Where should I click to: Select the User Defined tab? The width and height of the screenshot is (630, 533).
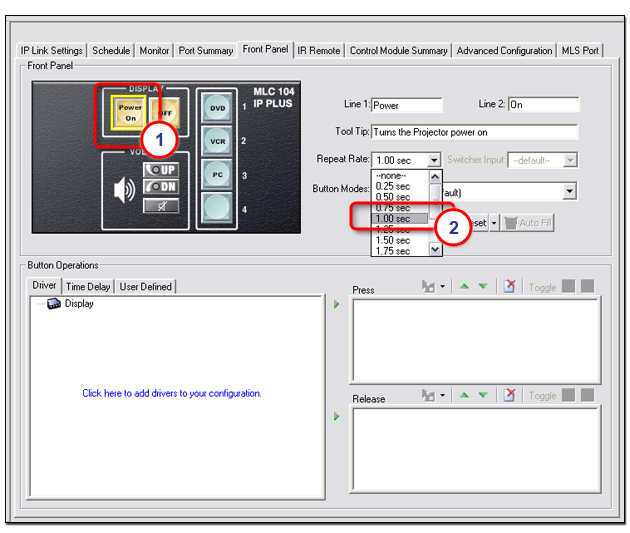(x=145, y=287)
